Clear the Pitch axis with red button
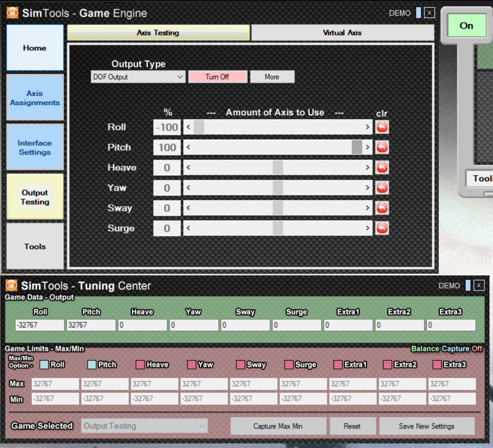 [x=382, y=147]
